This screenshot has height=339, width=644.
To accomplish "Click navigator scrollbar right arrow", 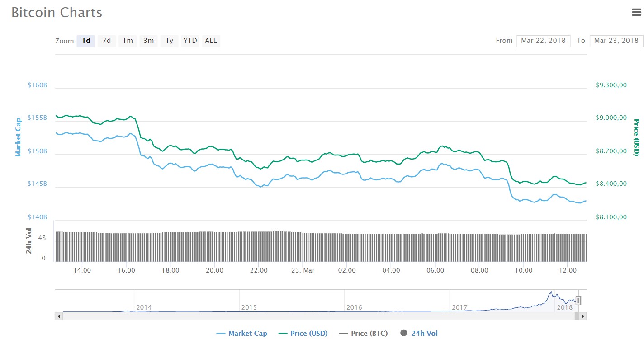I will [x=583, y=316].
